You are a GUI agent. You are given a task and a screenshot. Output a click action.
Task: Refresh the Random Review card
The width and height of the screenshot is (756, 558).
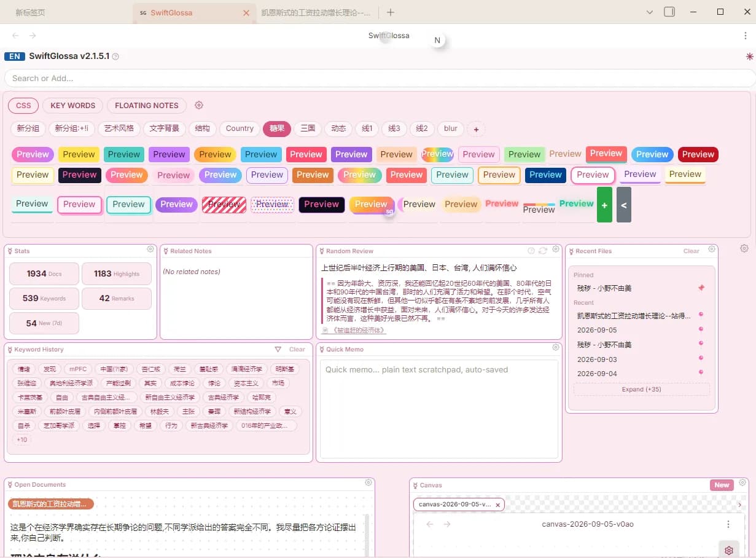pos(543,250)
